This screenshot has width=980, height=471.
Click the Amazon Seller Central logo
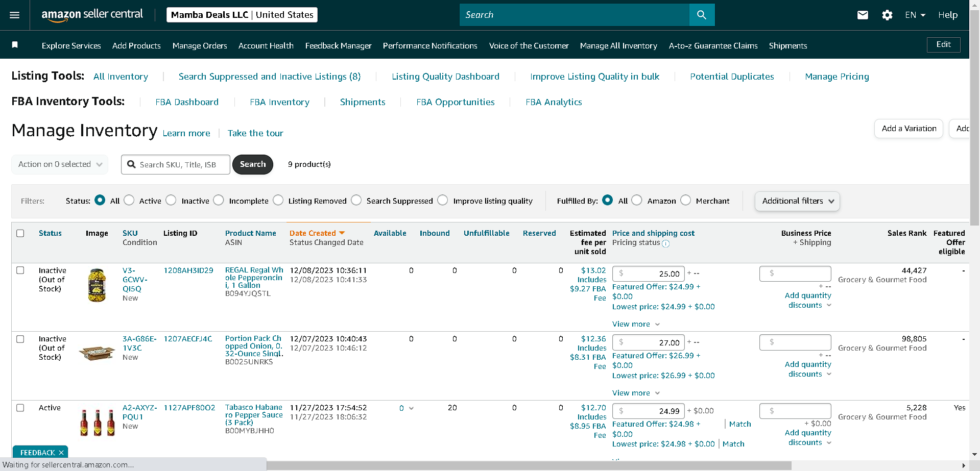click(x=92, y=15)
